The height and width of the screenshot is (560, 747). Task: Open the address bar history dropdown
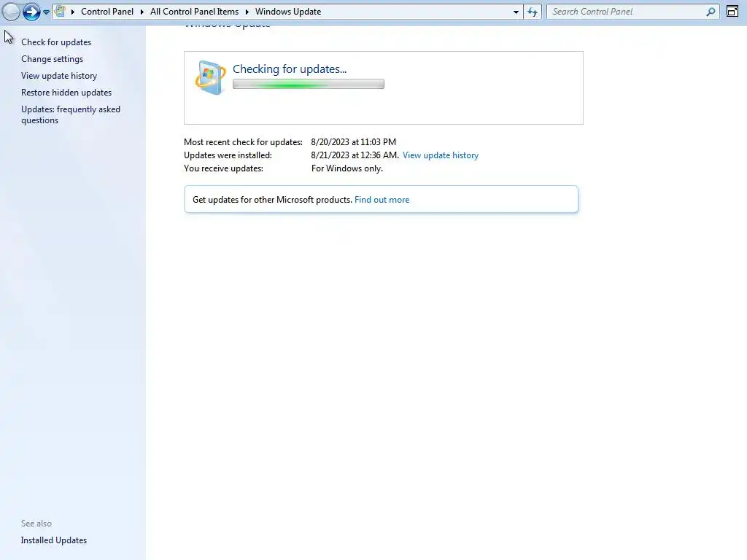tap(516, 12)
